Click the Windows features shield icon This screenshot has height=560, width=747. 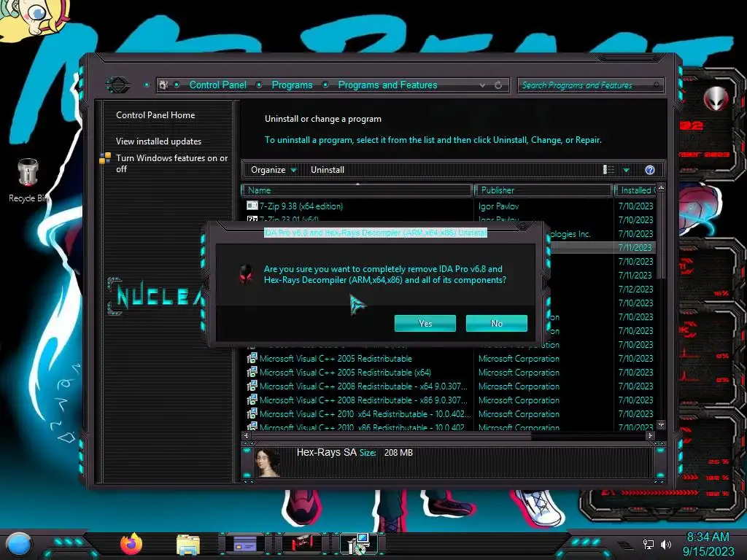(x=105, y=158)
